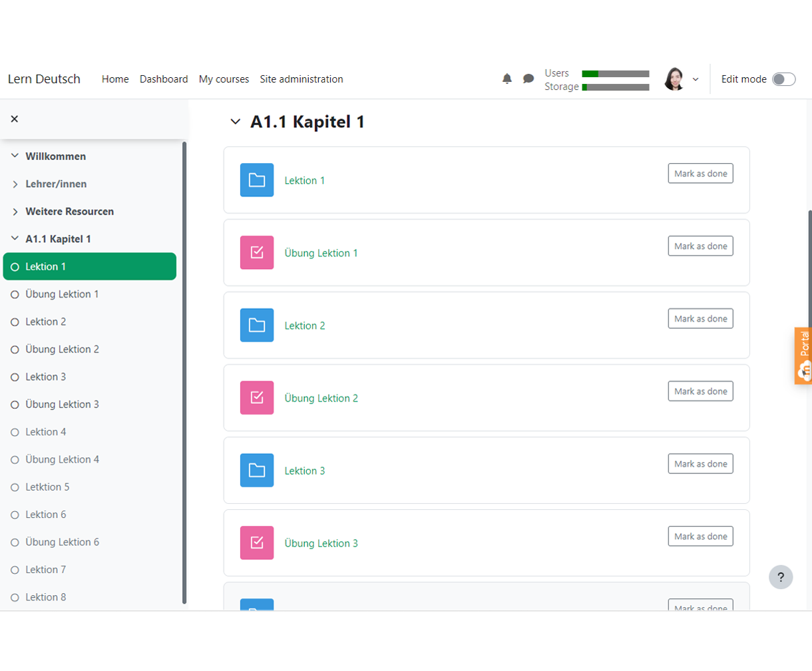This screenshot has width=812, height=671.
Task: Open the help question mark button
Action: click(x=781, y=577)
